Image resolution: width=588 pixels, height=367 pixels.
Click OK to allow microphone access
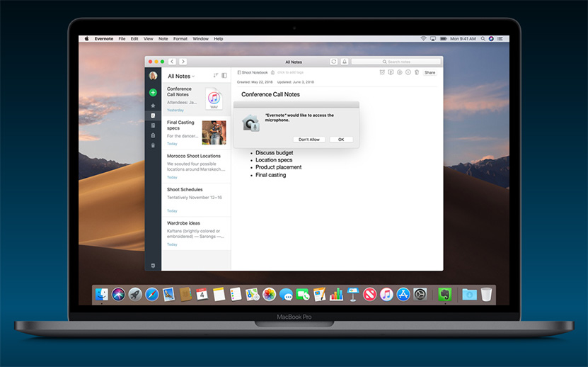[x=341, y=140]
